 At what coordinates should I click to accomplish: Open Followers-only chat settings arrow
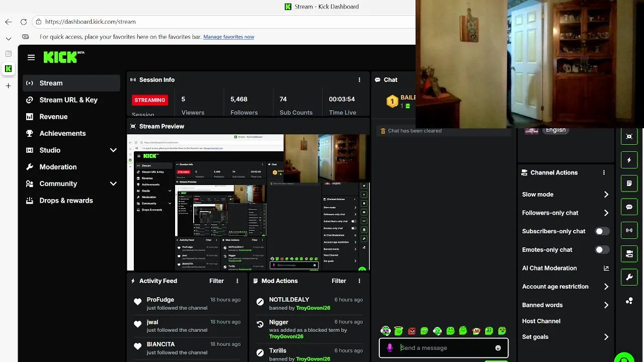(x=606, y=213)
